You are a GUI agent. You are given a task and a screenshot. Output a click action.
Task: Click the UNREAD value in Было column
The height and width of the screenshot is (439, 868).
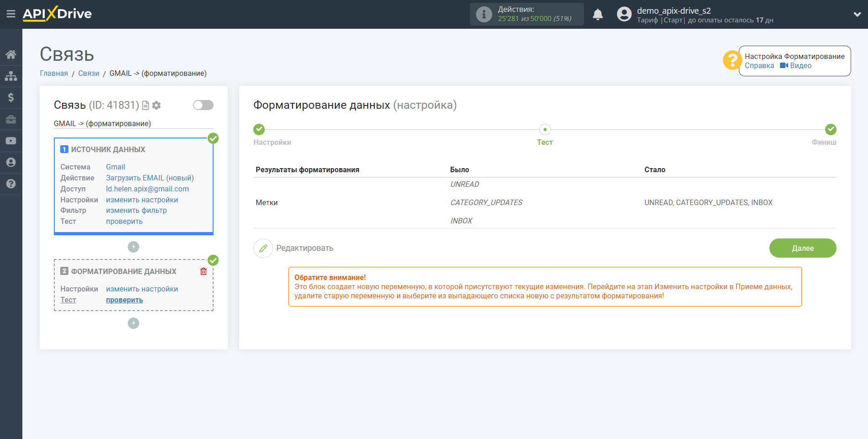coord(465,184)
